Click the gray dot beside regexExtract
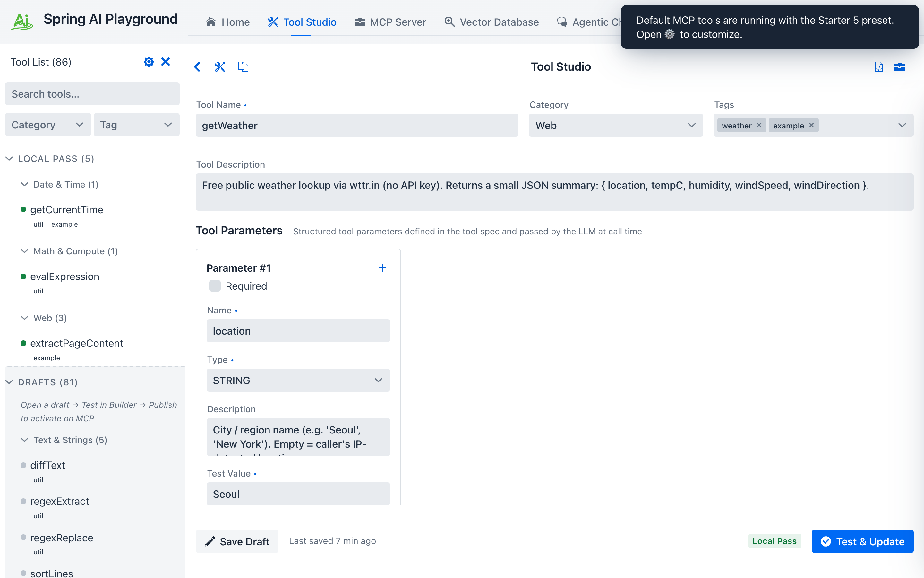Viewport: 924px width, 578px height. tap(23, 501)
